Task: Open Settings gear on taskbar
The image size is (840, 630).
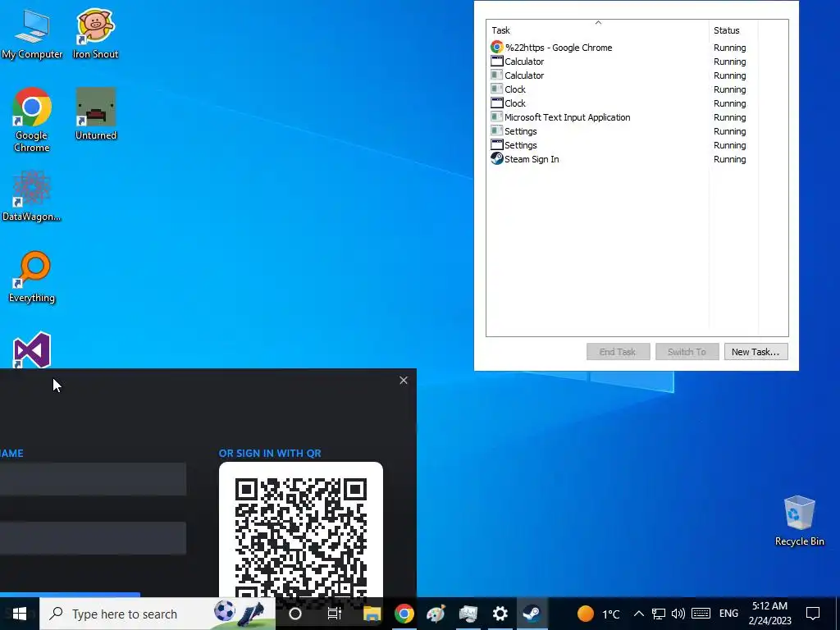Action: [x=500, y=614]
